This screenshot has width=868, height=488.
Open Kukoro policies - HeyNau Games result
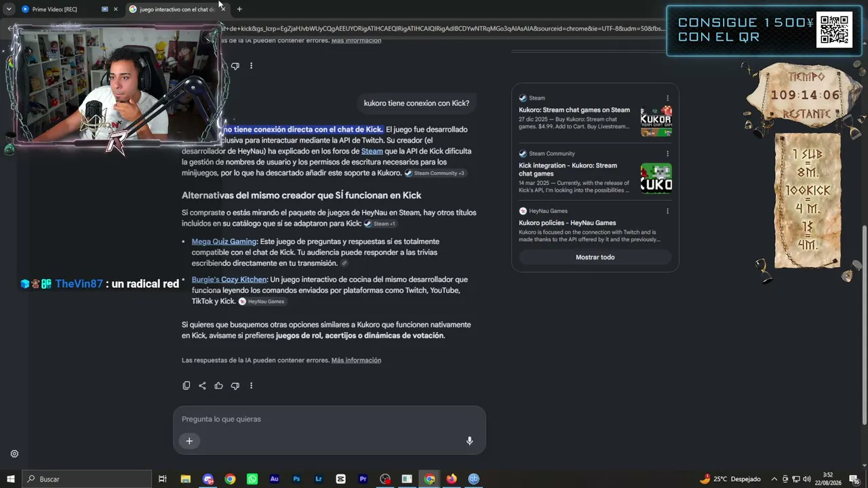click(x=568, y=223)
